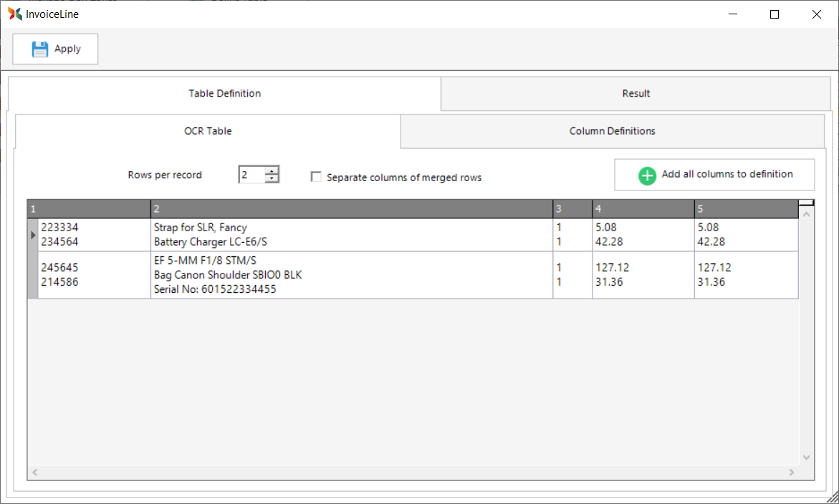Image resolution: width=839 pixels, height=504 pixels.
Task: Click the Rows per record input field
Action: 251,175
